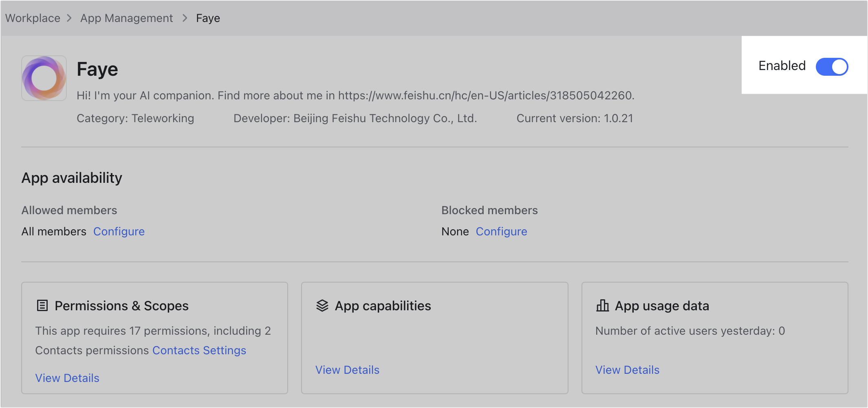Image resolution: width=868 pixels, height=408 pixels.
Task: Click the Permissions & Scopes document icon
Action: pos(42,305)
